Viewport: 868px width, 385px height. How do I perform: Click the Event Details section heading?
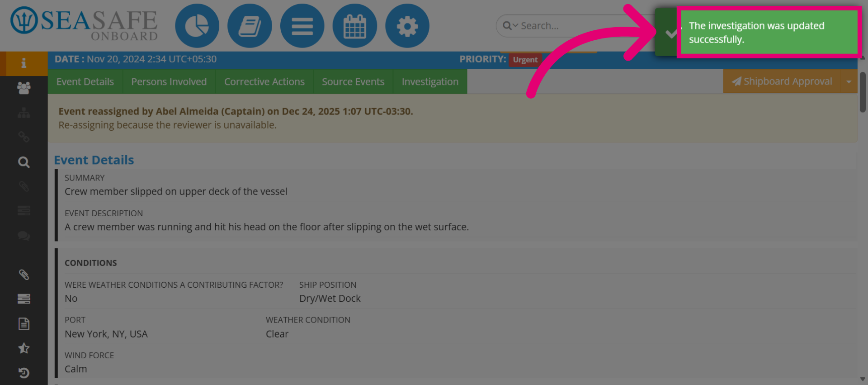point(94,160)
